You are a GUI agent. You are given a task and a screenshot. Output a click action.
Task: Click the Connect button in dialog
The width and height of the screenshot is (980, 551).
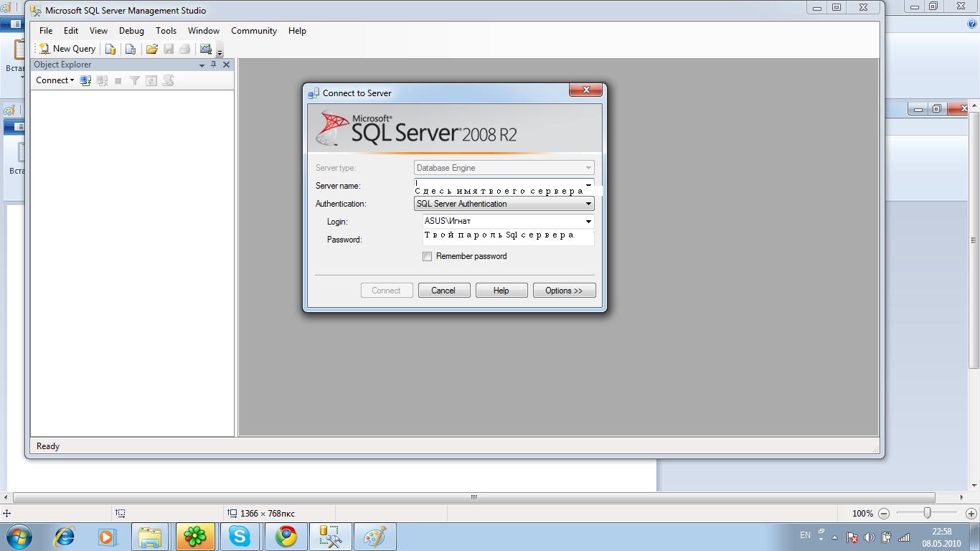(x=386, y=291)
